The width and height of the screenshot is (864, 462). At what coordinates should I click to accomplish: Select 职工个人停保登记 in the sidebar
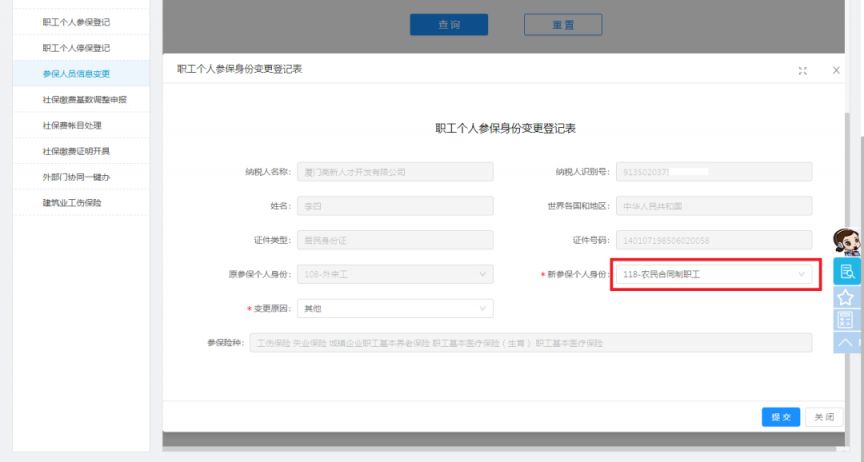[x=76, y=47]
